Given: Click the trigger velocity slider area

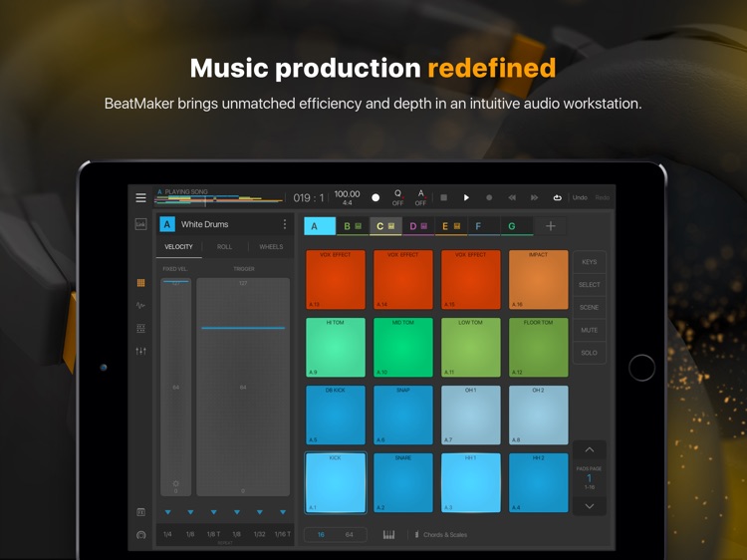Looking at the screenshot, I should point(243,387).
